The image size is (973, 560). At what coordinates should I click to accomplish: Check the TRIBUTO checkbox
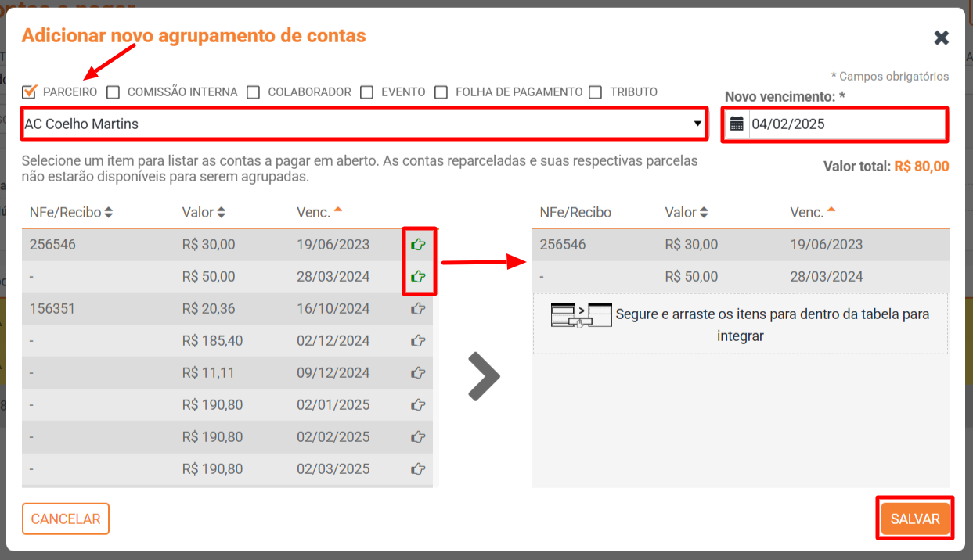[x=596, y=92]
